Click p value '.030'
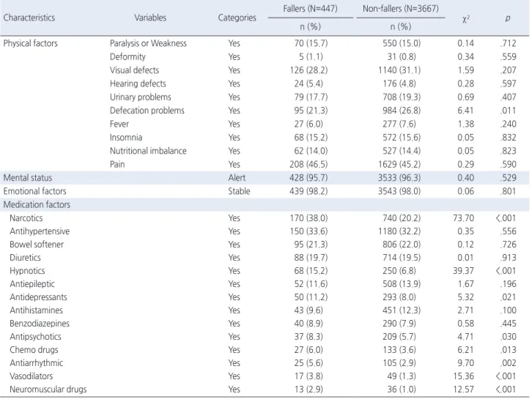 tap(509, 337)
